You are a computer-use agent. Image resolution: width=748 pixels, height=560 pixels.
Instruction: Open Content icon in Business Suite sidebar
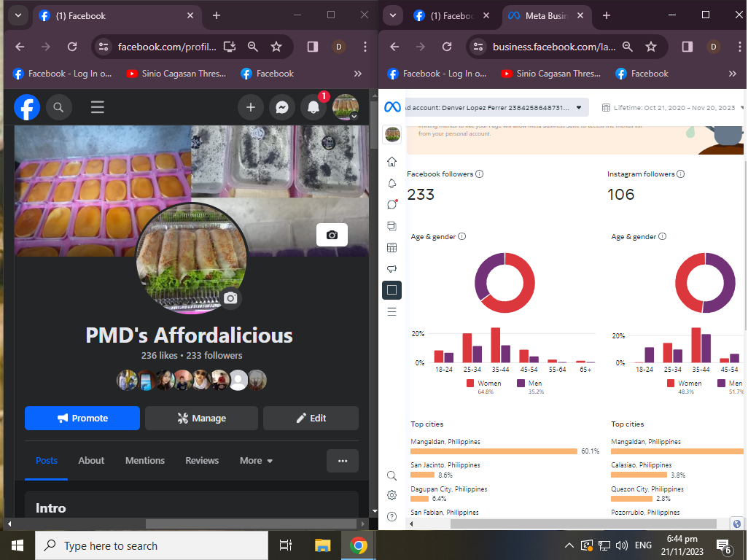pos(391,225)
